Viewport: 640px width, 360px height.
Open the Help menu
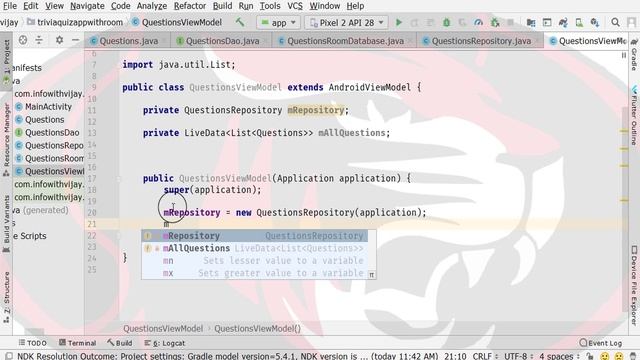[355, 6]
